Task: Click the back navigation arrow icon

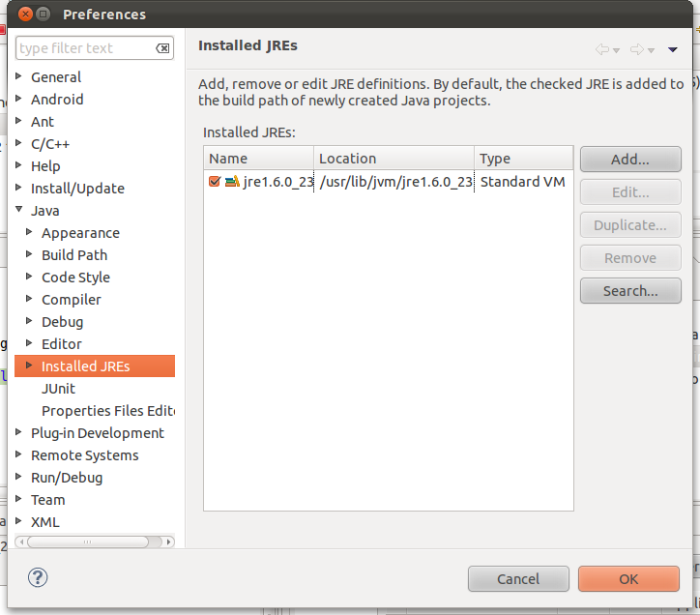Action: [x=602, y=49]
